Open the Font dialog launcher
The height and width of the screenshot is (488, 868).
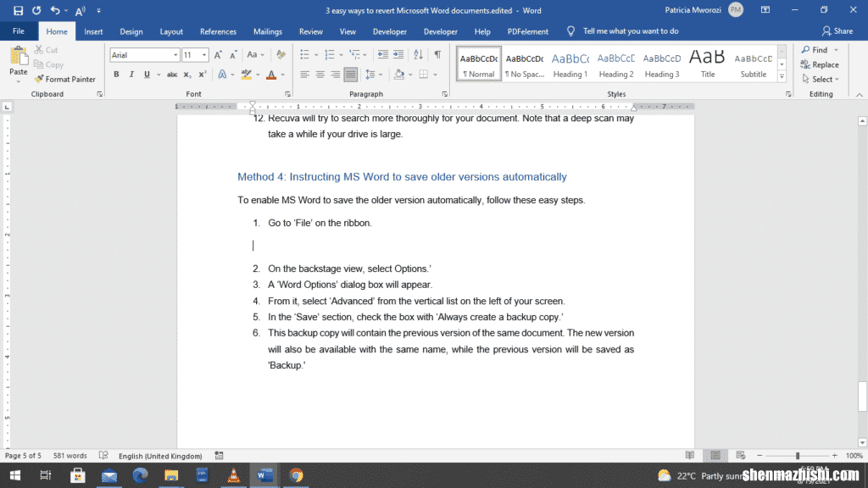click(288, 94)
